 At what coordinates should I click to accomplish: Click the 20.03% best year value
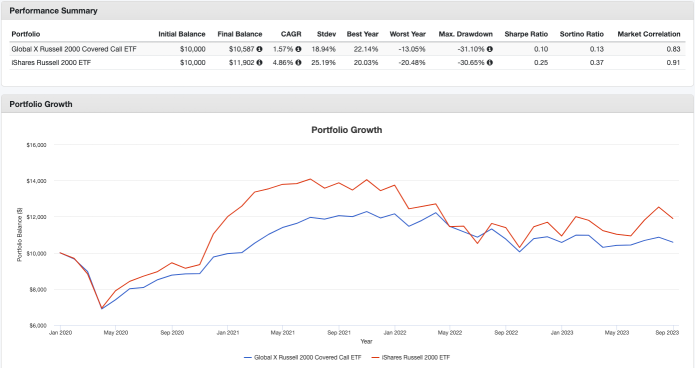coord(366,63)
